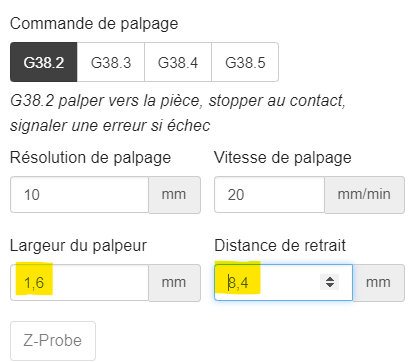Click mm unit beside Largeur du palpeur
415x362 pixels.
pos(175,283)
